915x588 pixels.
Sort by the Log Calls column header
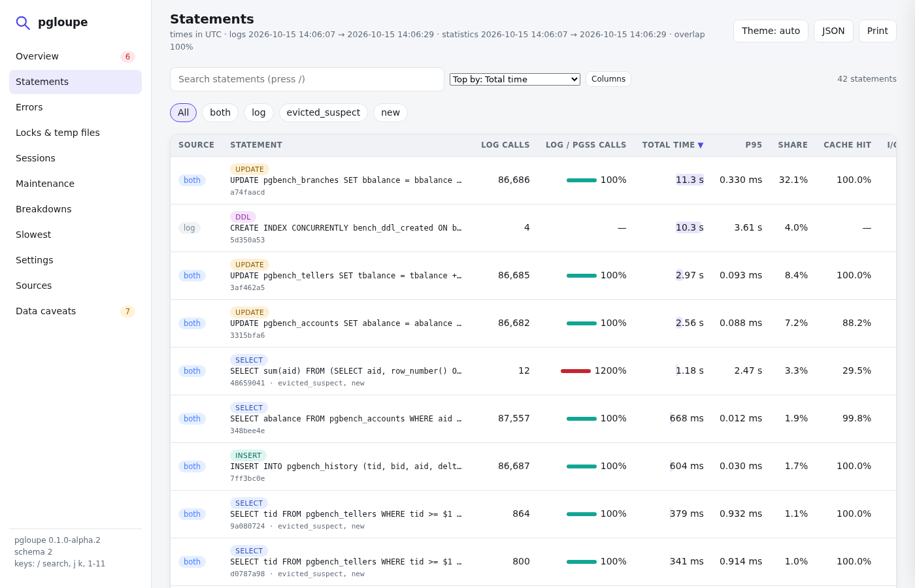pos(505,145)
